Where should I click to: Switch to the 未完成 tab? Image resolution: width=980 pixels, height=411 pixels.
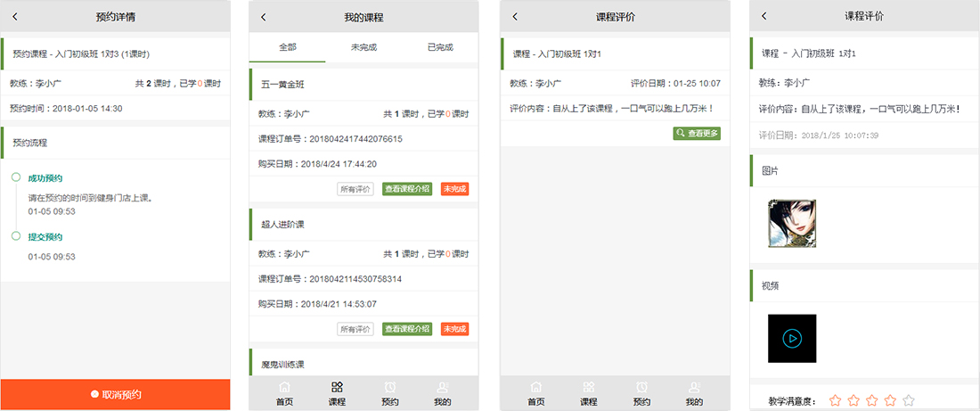point(363,47)
